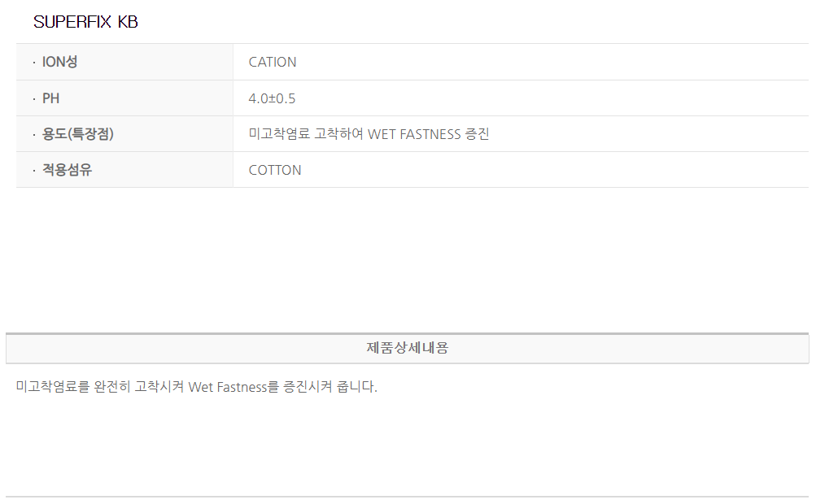Click the PH row label
The image size is (816, 504).
click(50, 98)
